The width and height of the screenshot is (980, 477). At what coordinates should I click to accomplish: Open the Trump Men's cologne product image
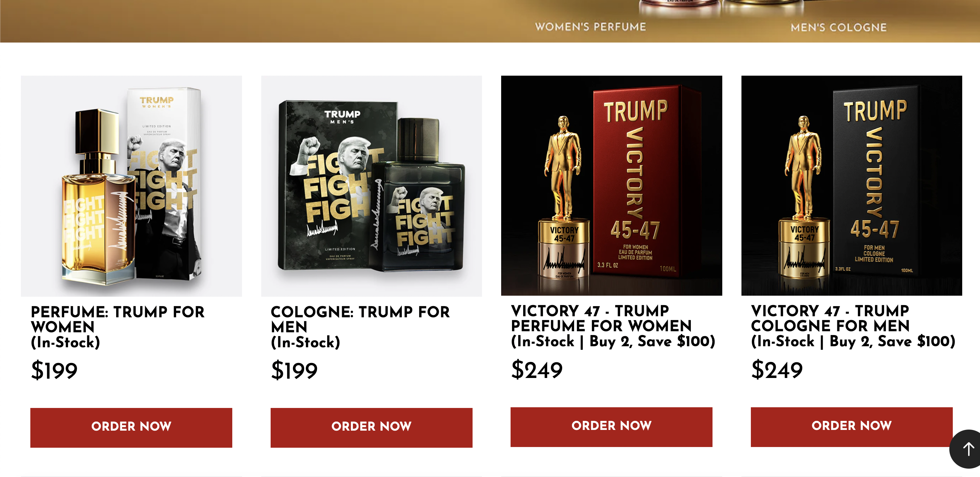tap(371, 186)
